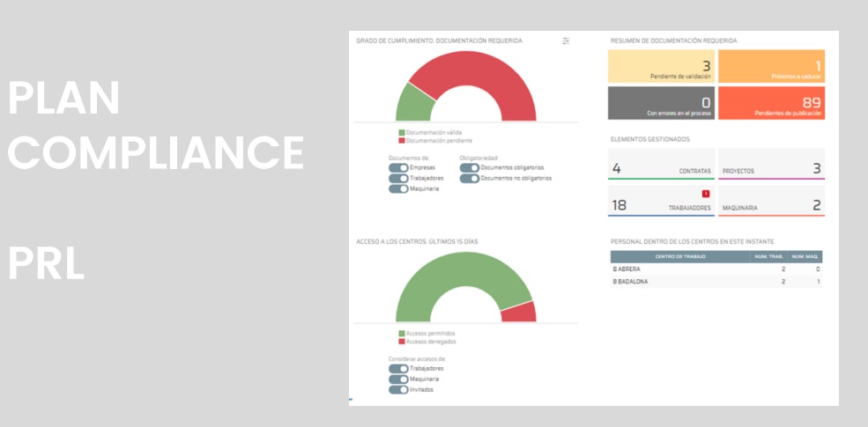Click the Accesos denegados legend marker
Image resolution: width=868 pixels, height=427 pixels.
[401, 341]
